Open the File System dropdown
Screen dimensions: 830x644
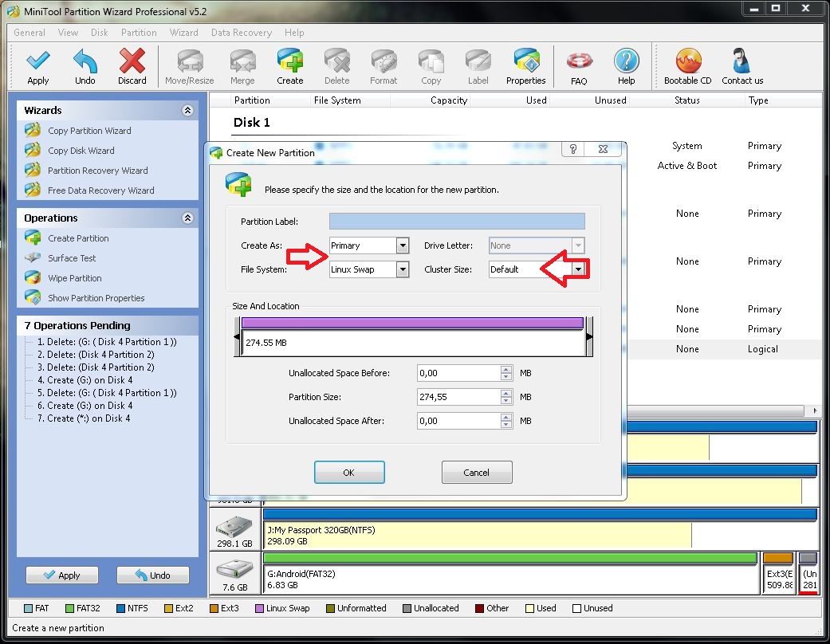(403, 269)
